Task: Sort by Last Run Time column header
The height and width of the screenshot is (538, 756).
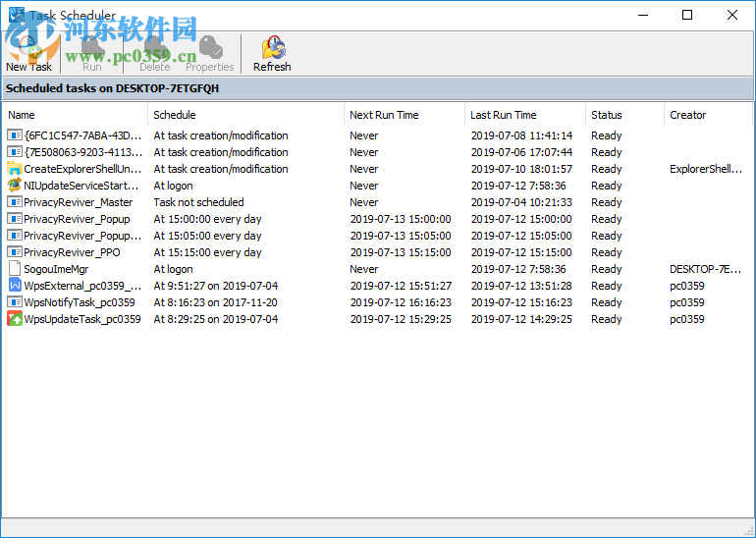Action: click(525, 115)
